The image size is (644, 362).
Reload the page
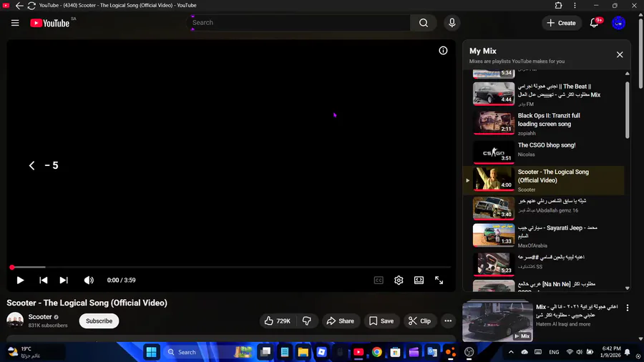pyautogui.click(x=31, y=5)
